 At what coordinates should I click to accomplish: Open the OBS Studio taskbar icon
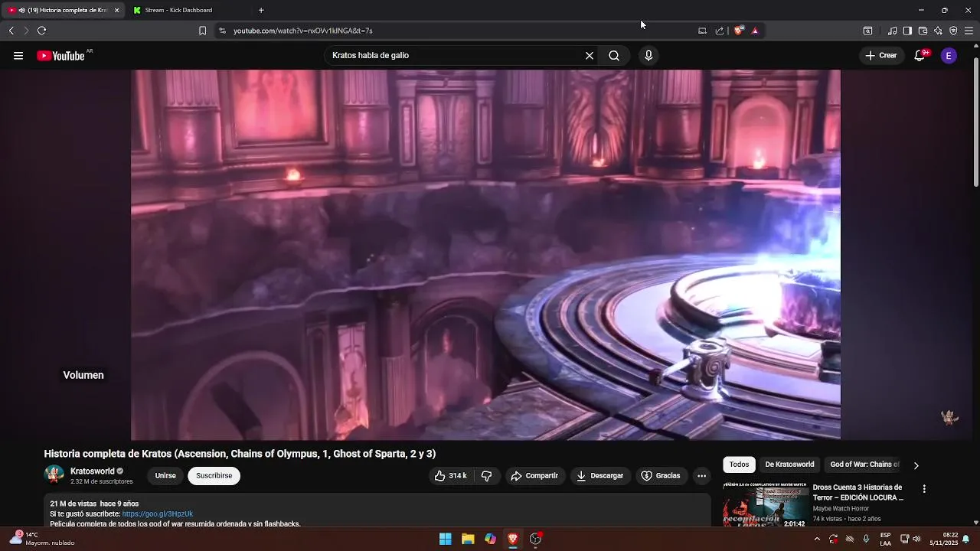click(x=536, y=539)
